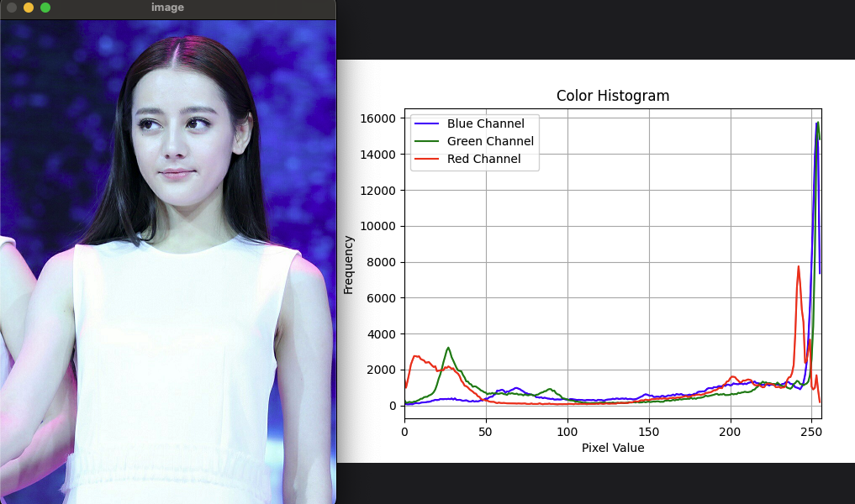Click the gray close button on image window
The height and width of the screenshot is (504, 855).
coord(12,8)
